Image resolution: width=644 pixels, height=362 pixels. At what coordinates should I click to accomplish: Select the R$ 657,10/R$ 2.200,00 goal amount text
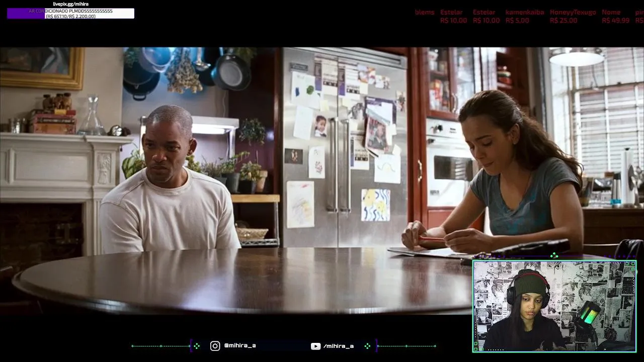tap(70, 17)
